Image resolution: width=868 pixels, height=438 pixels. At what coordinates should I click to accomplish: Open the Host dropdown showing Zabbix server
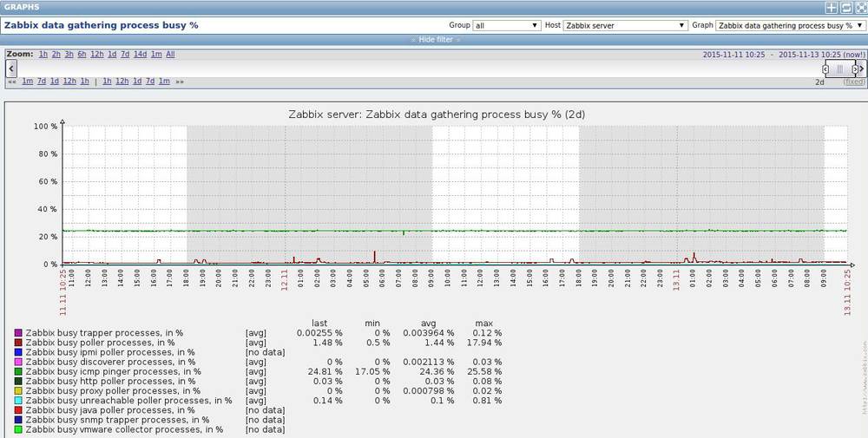coord(625,25)
